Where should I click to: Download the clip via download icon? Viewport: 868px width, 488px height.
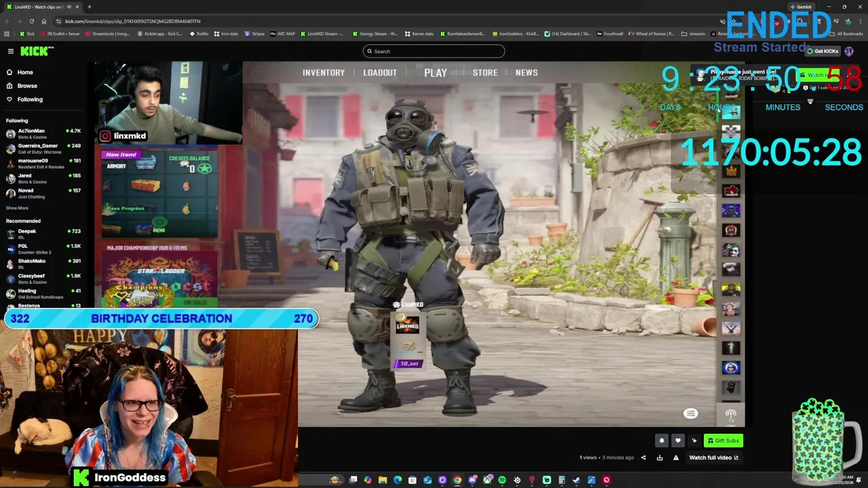point(660,457)
